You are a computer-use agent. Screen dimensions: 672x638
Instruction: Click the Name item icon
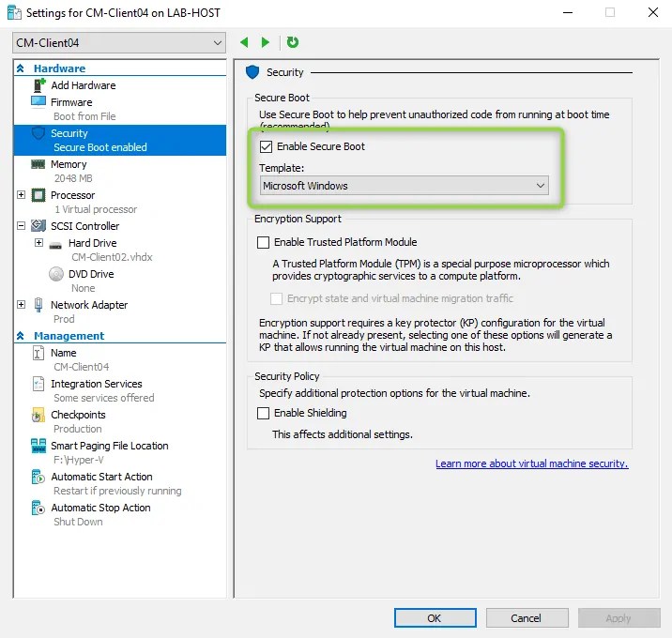point(38,353)
